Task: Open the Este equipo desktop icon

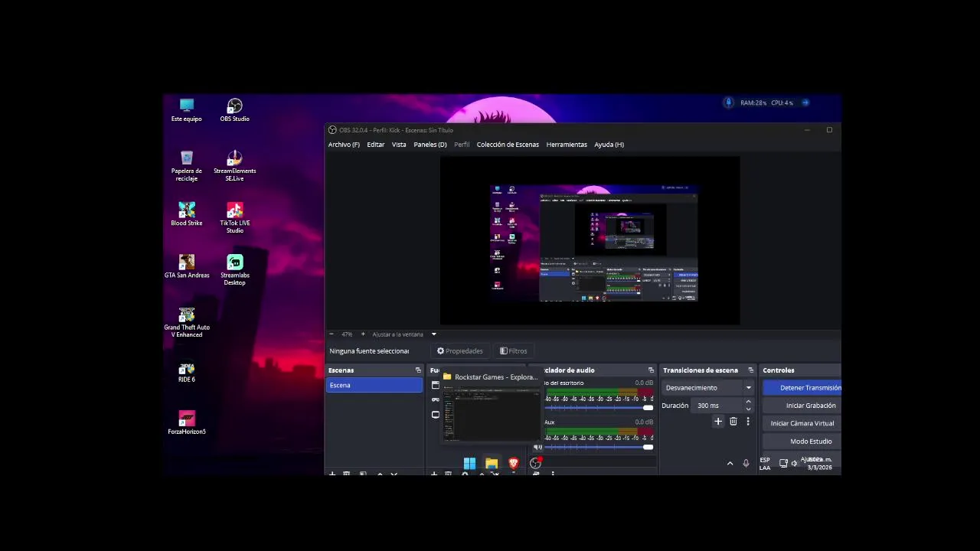Action: point(187,110)
